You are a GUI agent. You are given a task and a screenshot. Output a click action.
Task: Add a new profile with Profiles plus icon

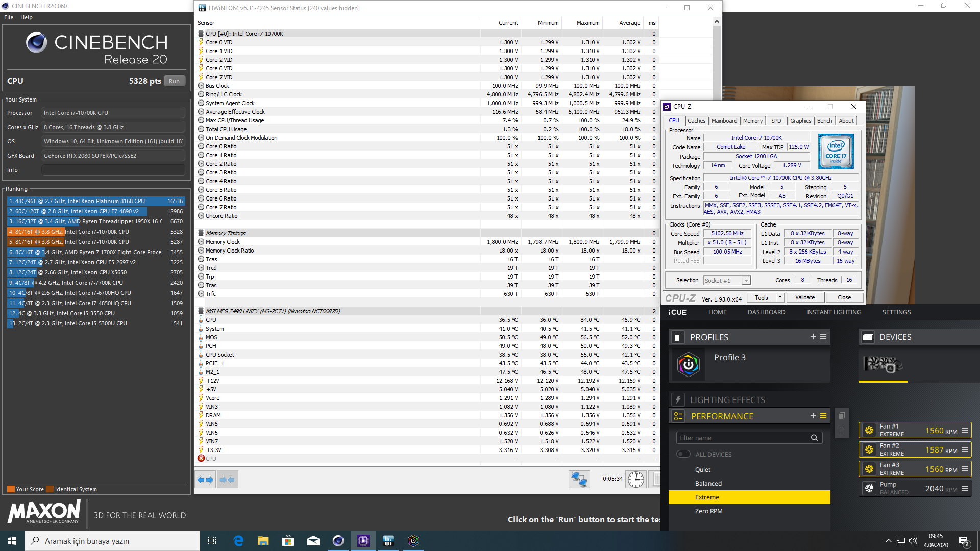click(813, 337)
